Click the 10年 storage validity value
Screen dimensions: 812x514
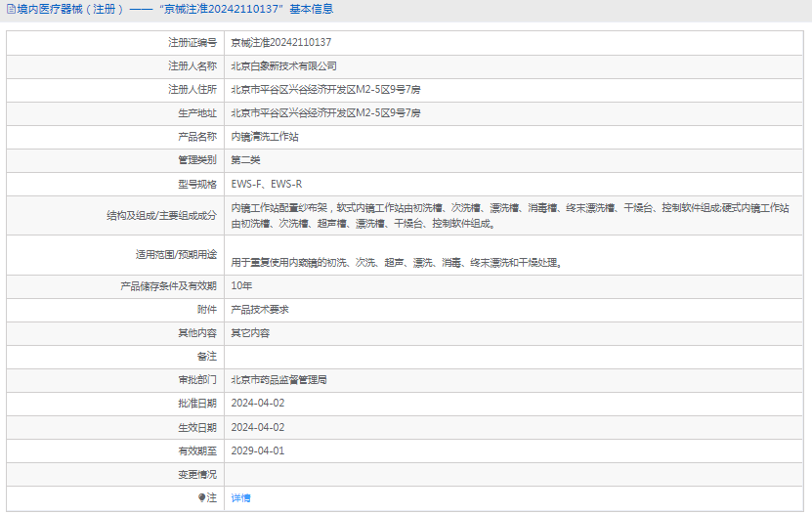point(241,285)
